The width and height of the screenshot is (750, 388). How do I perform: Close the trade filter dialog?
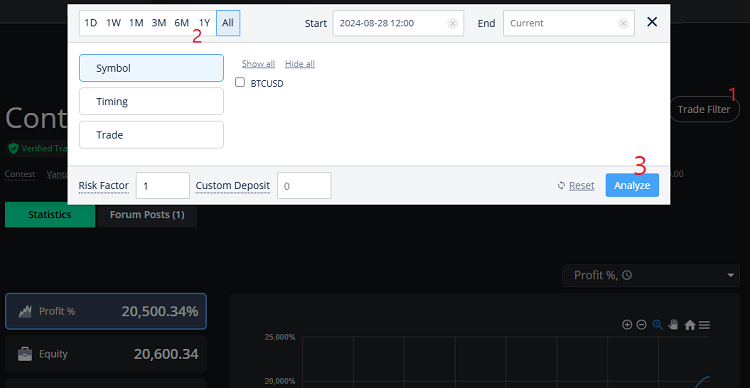point(652,22)
